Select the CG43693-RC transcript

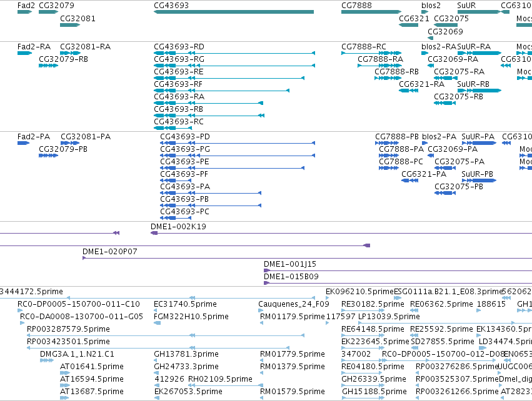173,128
